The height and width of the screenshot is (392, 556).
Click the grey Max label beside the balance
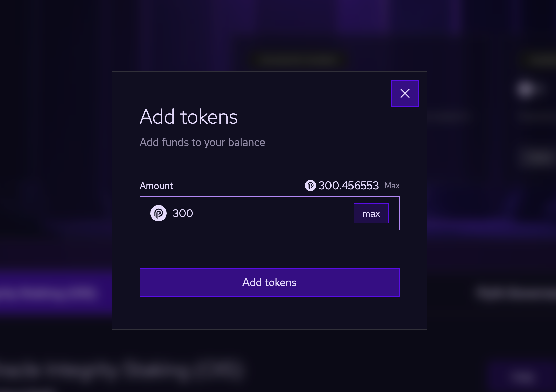(x=392, y=186)
